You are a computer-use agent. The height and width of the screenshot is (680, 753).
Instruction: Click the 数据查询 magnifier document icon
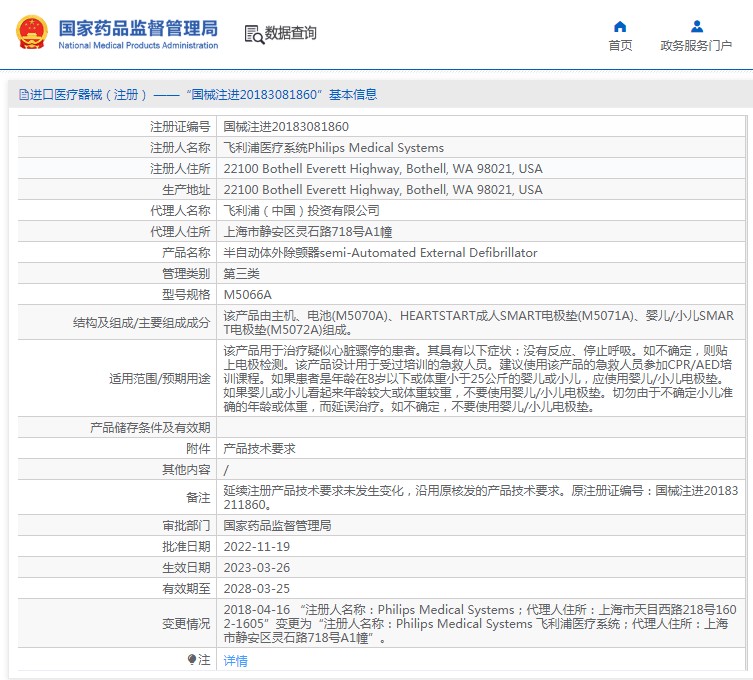pyautogui.click(x=253, y=34)
